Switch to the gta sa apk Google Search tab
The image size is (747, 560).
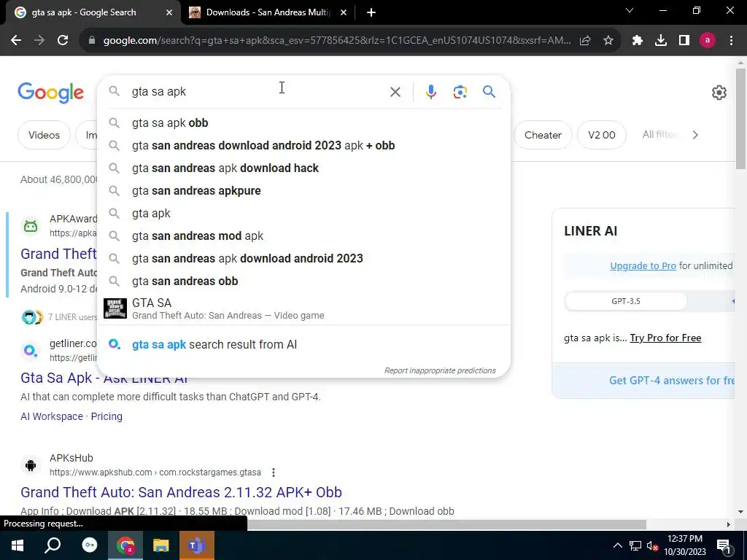pos(90,12)
